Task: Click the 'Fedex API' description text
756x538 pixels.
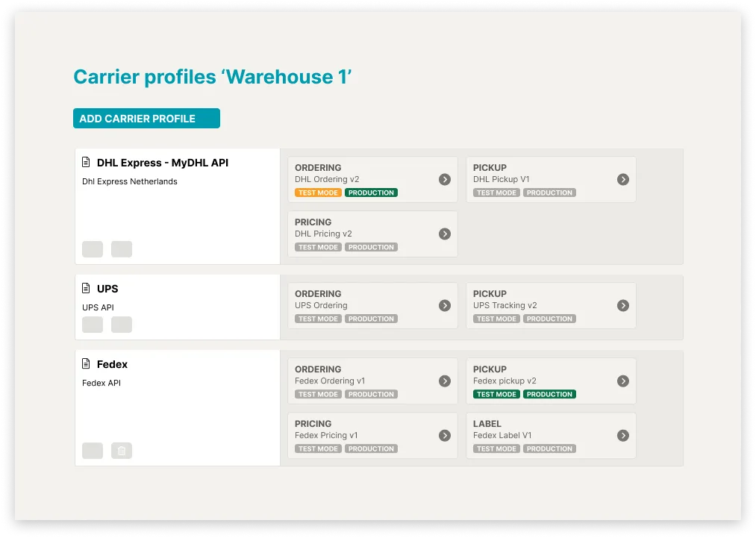Action: (x=101, y=383)
